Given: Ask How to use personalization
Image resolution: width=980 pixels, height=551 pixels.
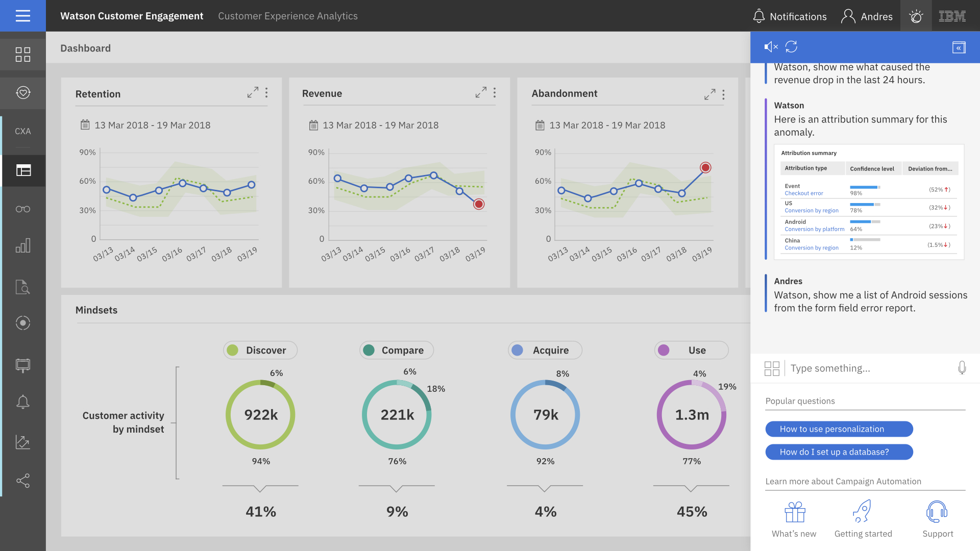Looking at the screenshot, I should click(839, 429).
